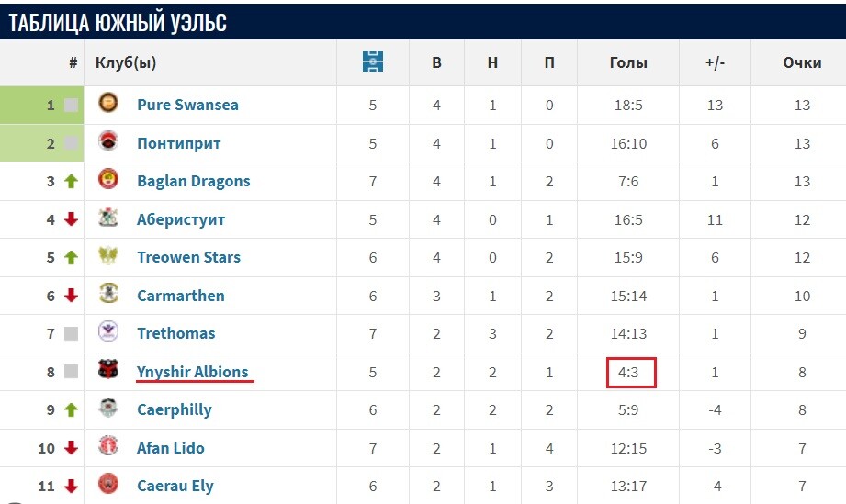Click the Аберистуит club crest
The height and width of the screenshot is (504, 846).
[108, 217]
